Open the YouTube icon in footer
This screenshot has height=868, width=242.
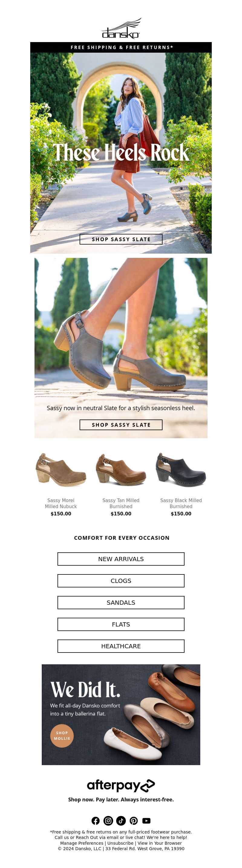click(x=146, y=820)
